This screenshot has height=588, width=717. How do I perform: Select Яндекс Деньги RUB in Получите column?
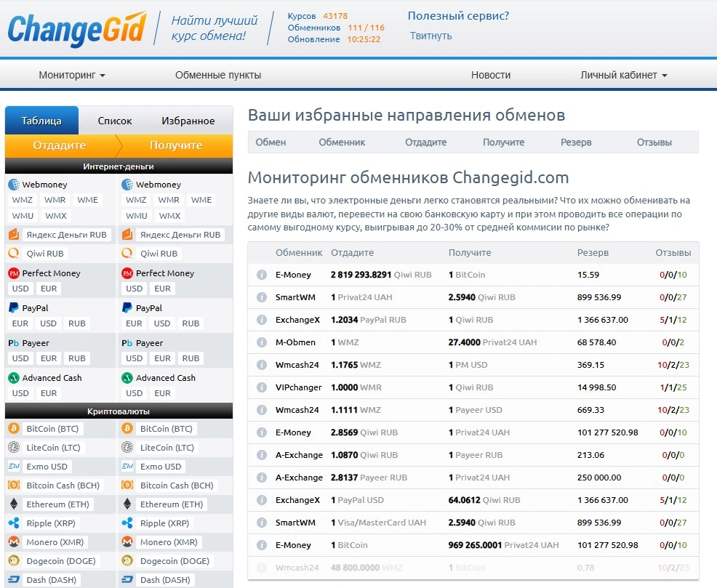[180, 234]
